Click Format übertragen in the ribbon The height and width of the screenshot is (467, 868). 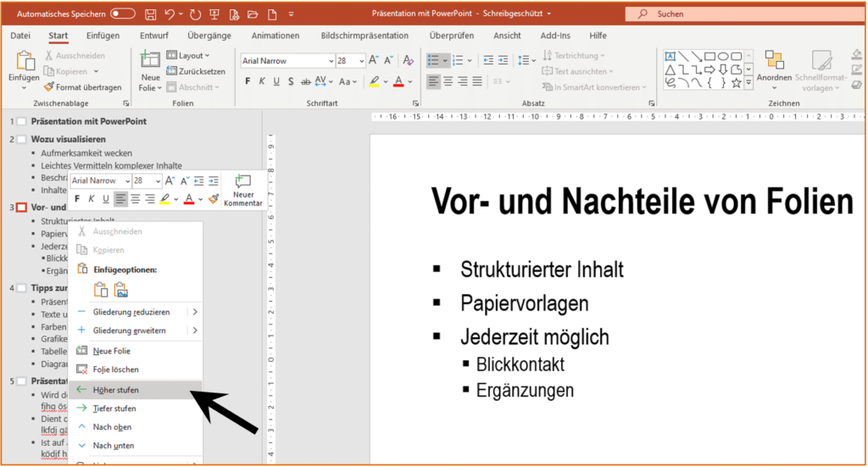coord(83,86)
